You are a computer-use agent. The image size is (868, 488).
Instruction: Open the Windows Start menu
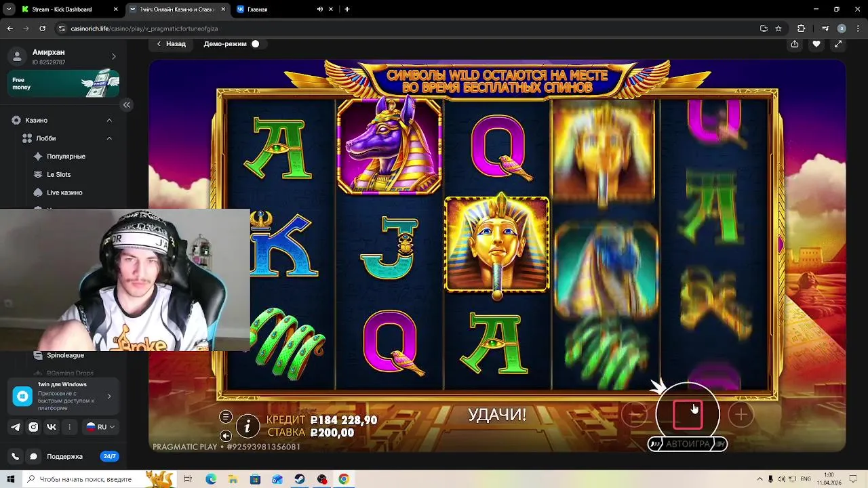tap(10, 479)
